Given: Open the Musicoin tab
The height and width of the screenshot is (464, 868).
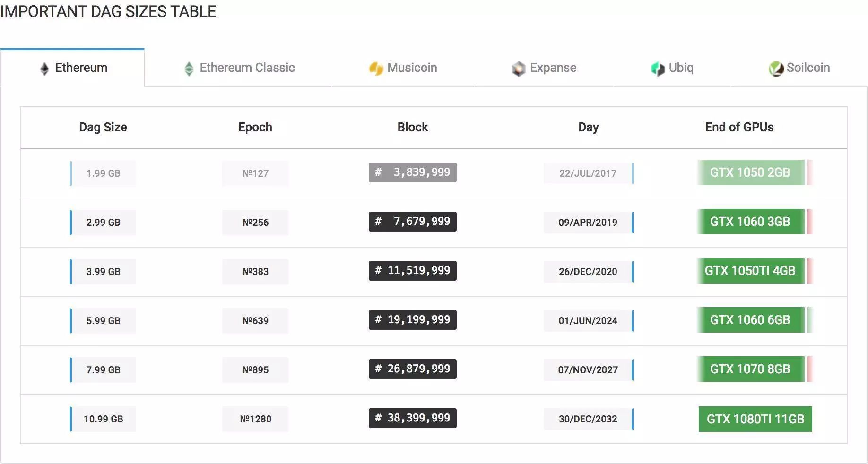Looking at the screenshot, I should (x=403, y=68).
